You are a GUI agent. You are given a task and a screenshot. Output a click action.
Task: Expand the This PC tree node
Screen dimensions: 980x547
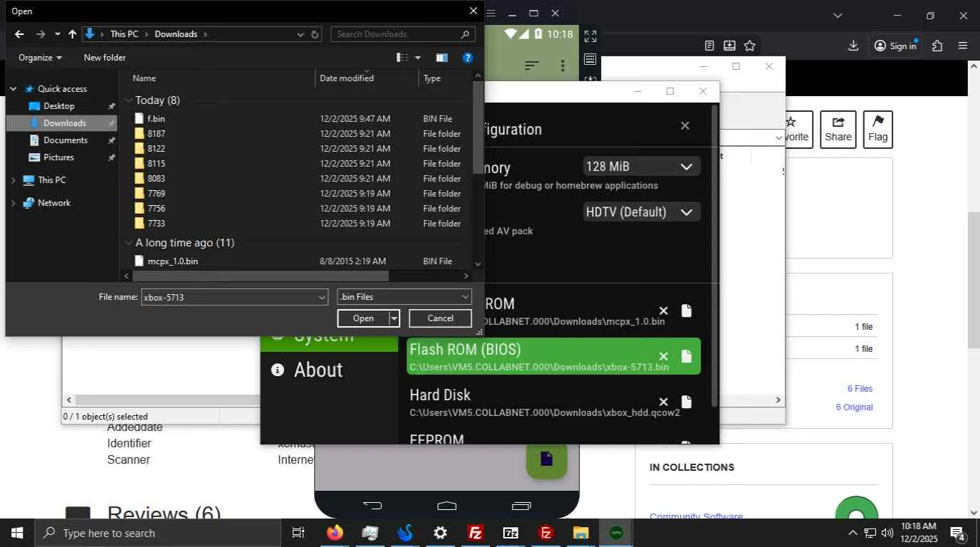pyautogui.click(x=13, y=180)
